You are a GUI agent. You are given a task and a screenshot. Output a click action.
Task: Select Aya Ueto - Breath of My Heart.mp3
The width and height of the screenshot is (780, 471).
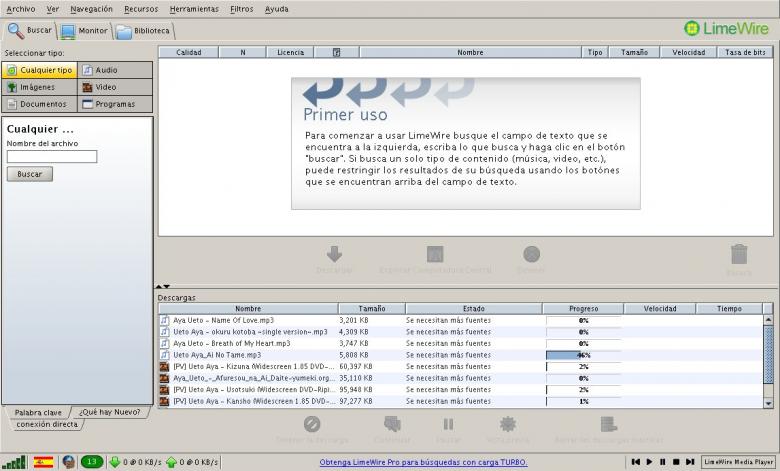pyautogui.click(x=461, y=344)
